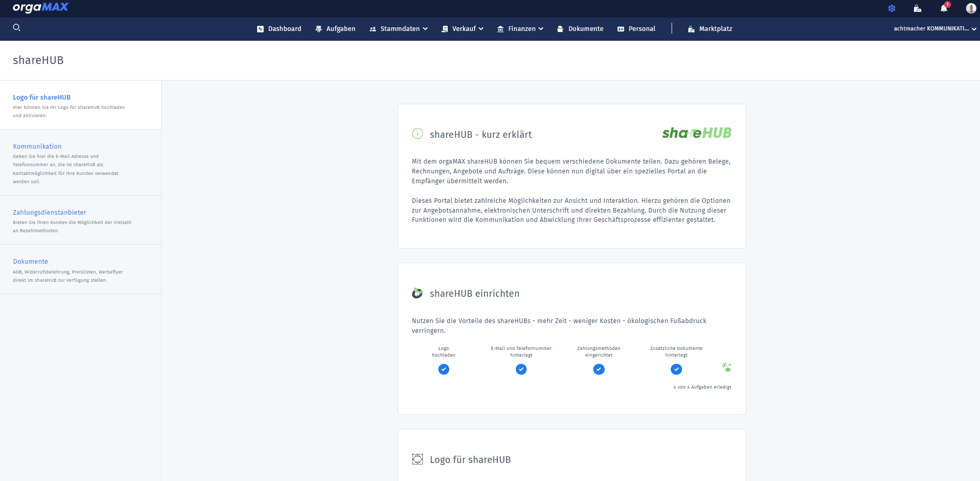Click the info icon beside 'kurz erklärt'
980x481 pixels.
pos(417,134)
